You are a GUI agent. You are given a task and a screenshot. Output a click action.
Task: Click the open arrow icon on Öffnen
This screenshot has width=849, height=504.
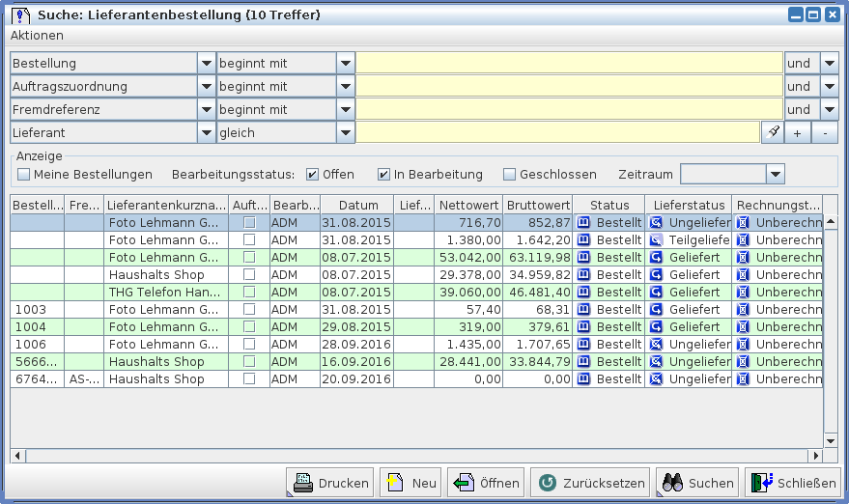[x=464, y=483]
